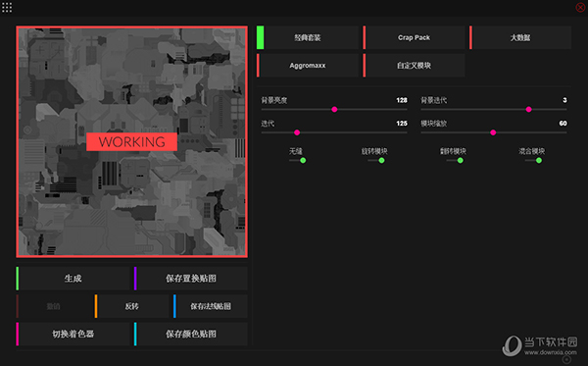Open the dotted grid menu icon
588x366 pixels.
[7, 7]
